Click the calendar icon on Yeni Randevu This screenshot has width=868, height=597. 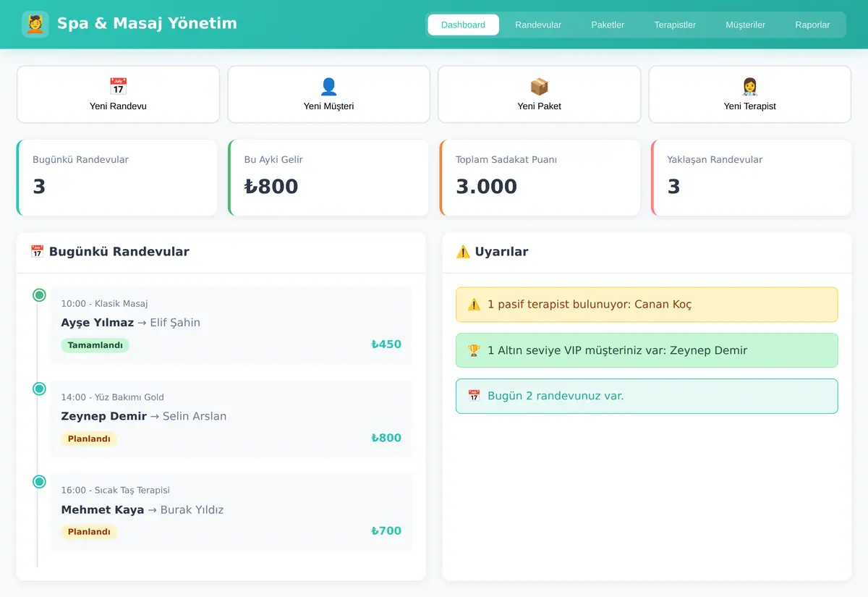(x=118, y=87)
